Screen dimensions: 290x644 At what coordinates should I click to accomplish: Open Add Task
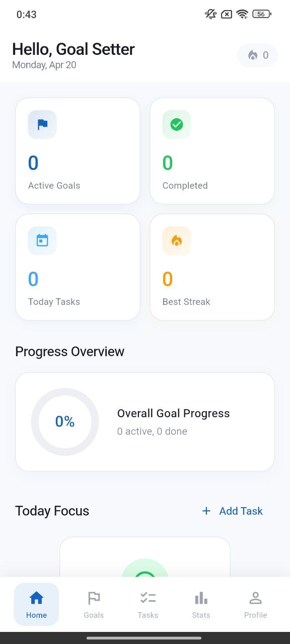232,511
